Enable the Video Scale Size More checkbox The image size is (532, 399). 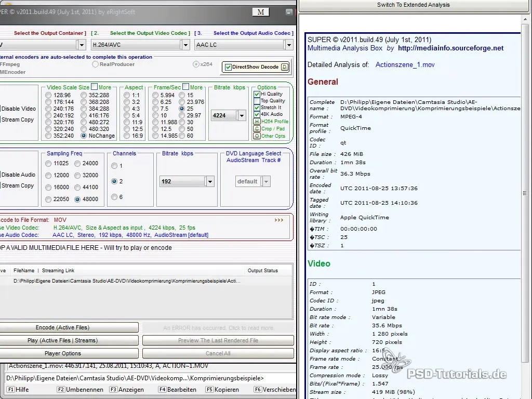(x=95, y=87)
